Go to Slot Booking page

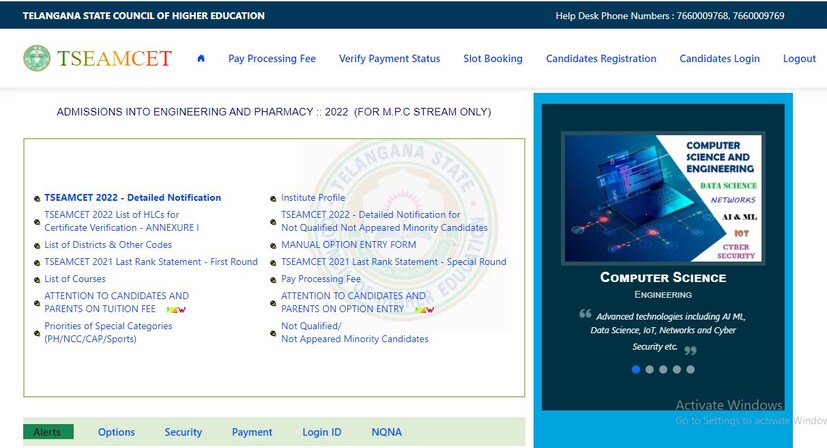(x=493, y=59)
